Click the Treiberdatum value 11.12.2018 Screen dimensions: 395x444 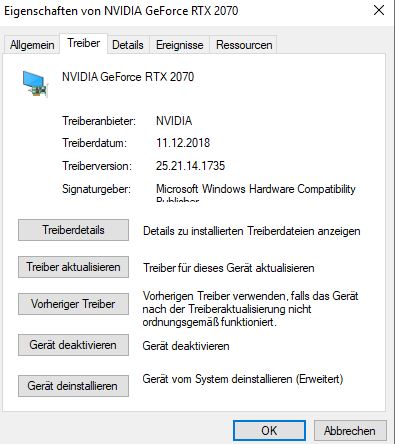(183, 143)
